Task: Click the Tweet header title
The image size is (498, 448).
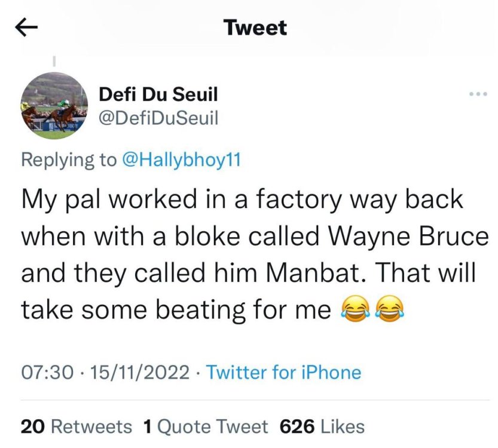Action: pos(255,27)
